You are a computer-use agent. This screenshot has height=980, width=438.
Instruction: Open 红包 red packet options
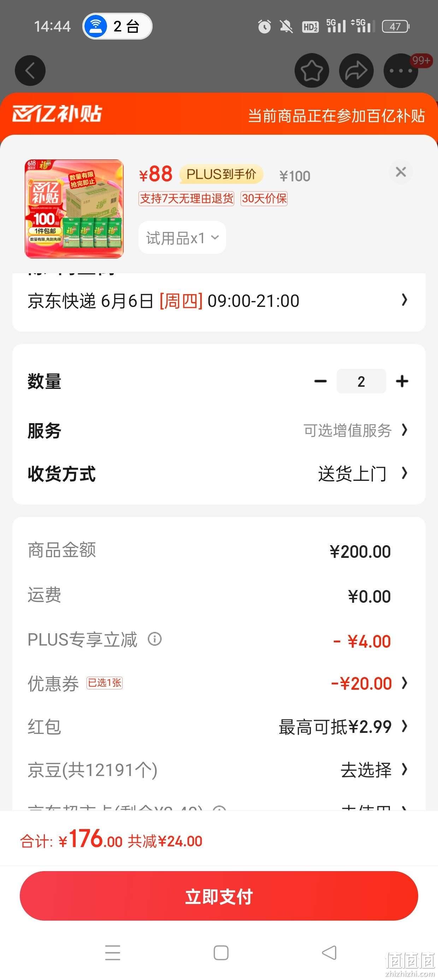[x=219, y=727]
